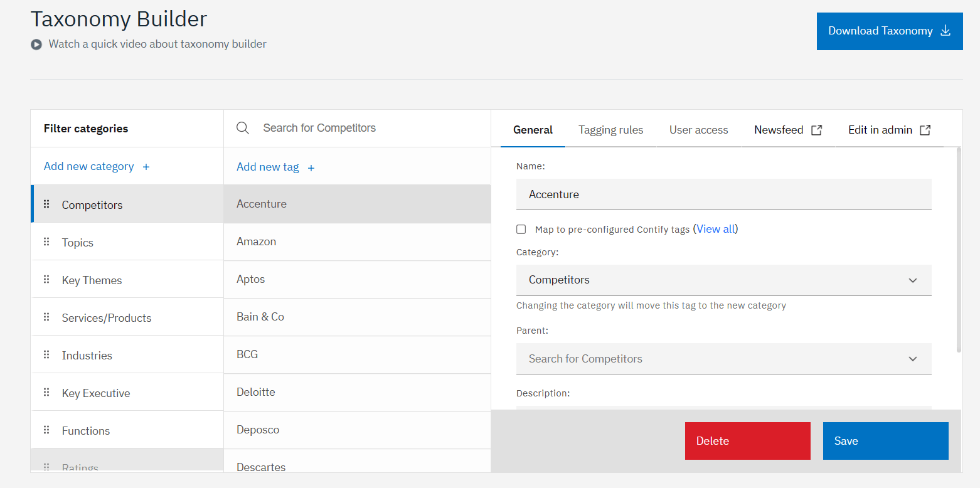Screen dimensions: 980x488
Task: Click the drag handle for Industries category
Action: point(46,355)
